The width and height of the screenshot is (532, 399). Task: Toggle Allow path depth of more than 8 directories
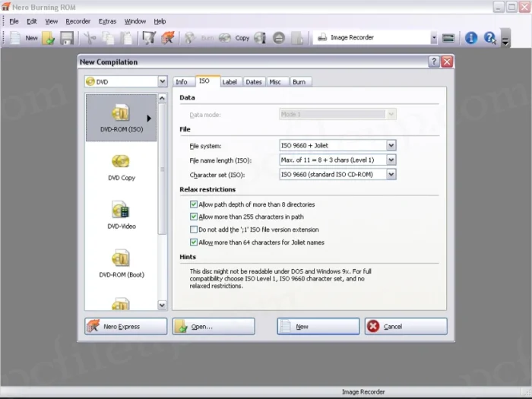[193, 204]
